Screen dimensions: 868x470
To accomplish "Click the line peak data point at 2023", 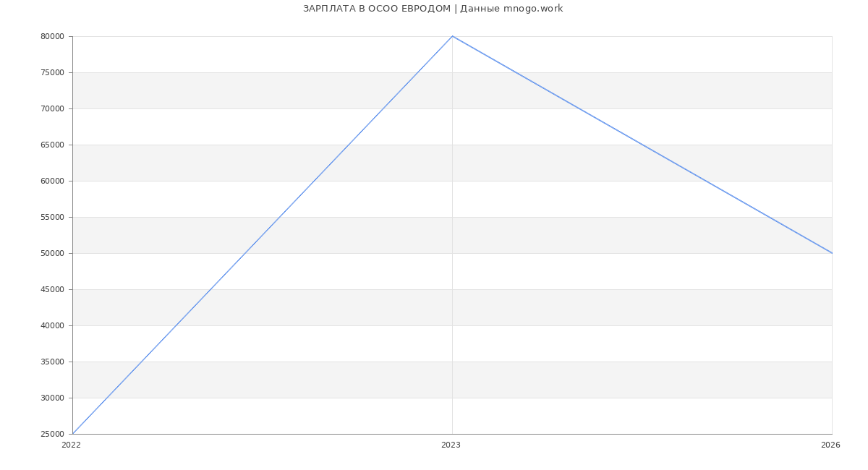I will (452, 36).
